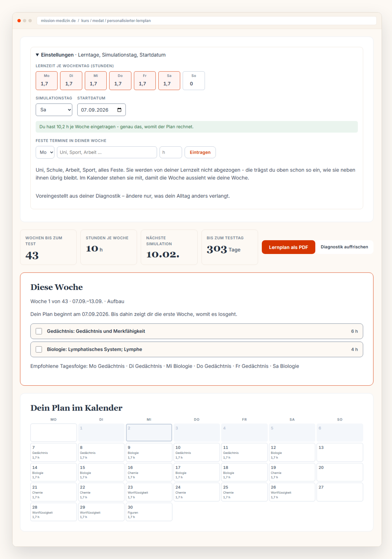Select calendar day 19 Chemie
Screen dimensions: 392x559
(292, 472)
